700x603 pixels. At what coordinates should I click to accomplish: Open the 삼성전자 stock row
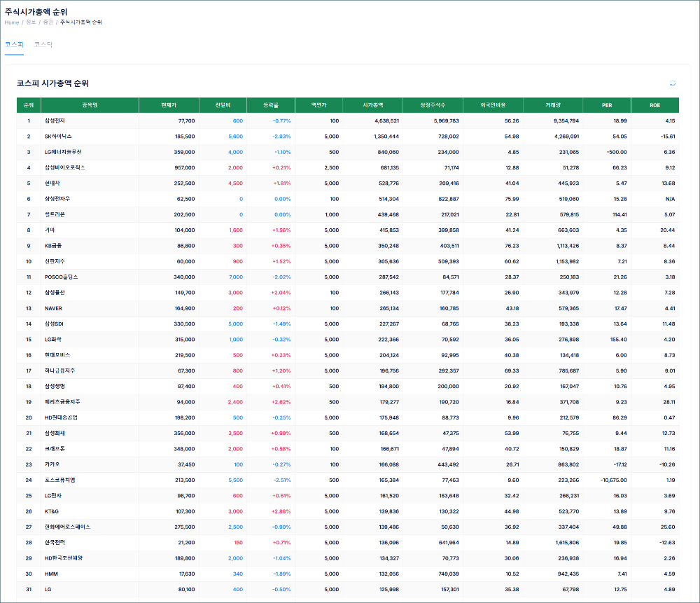click(57, 121)
